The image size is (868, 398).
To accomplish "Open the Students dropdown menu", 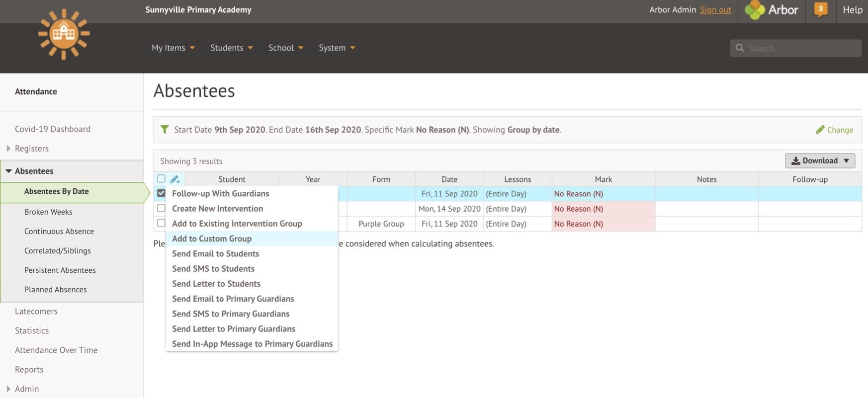I will click(x=232, y=48).
